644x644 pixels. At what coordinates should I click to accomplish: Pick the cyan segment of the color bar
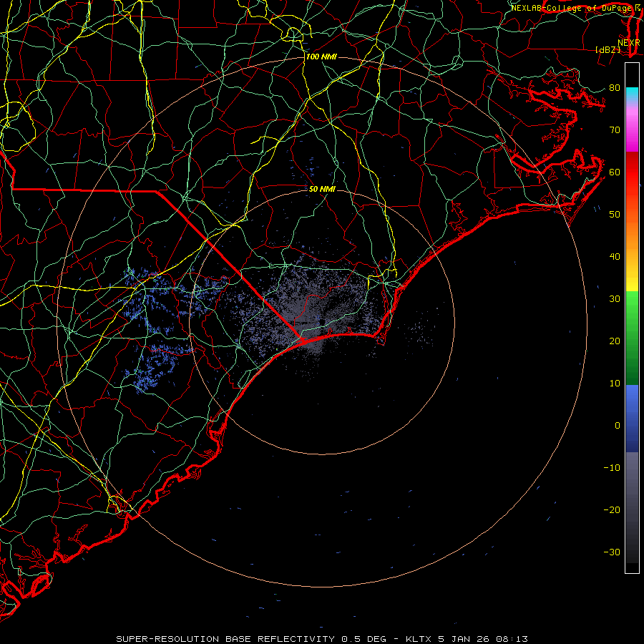pyautogui.click(x=632, y=94)
